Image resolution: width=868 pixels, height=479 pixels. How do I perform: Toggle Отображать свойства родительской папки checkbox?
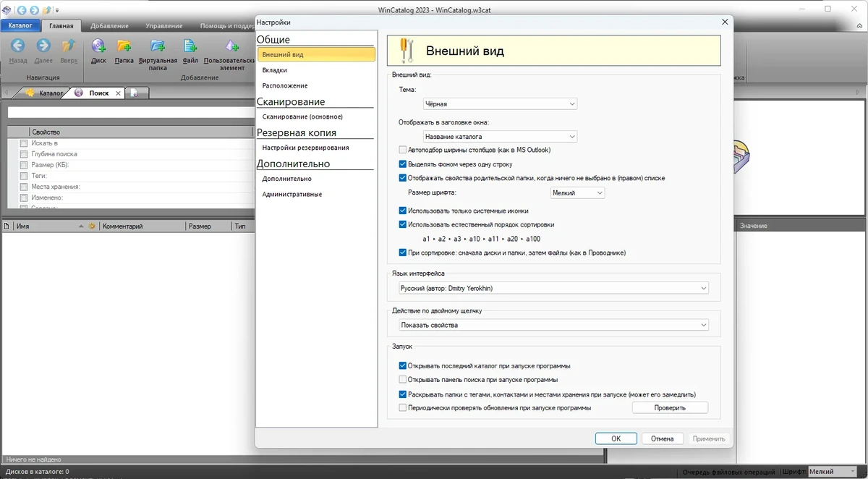click(x=403, y=177)
